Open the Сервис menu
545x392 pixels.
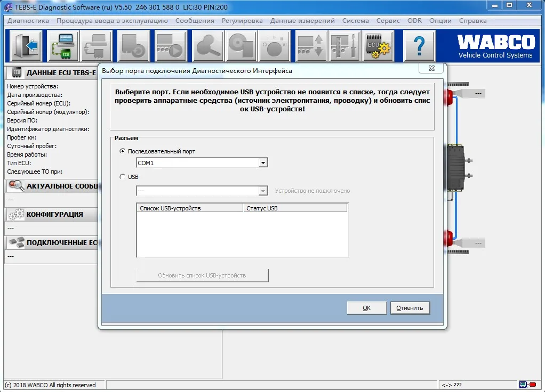pyautogui.click(x=388, y=20)
